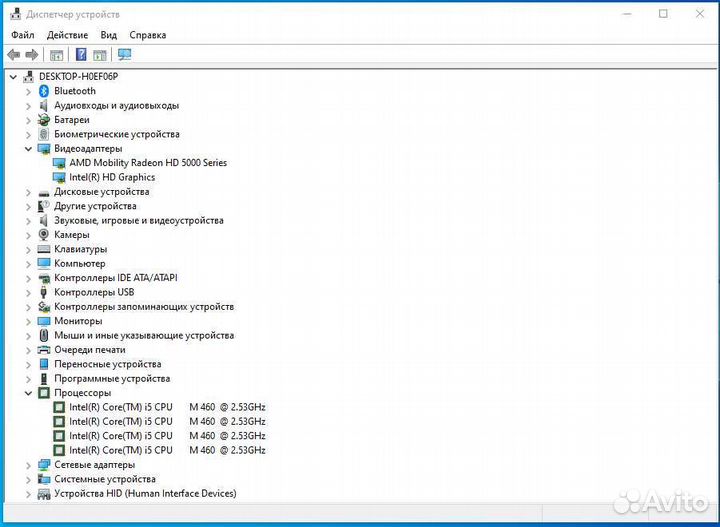Screen dimensions: 720x527
Task: Click the Forward arrow toolbar icon
Action: tap(32, 55)
